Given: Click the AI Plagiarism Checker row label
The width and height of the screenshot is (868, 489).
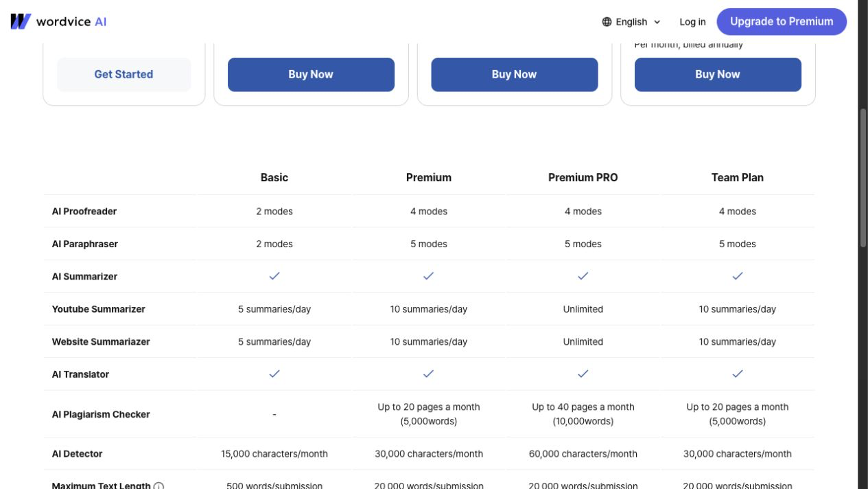Looking at the screenshot, I should coord(101,414).
